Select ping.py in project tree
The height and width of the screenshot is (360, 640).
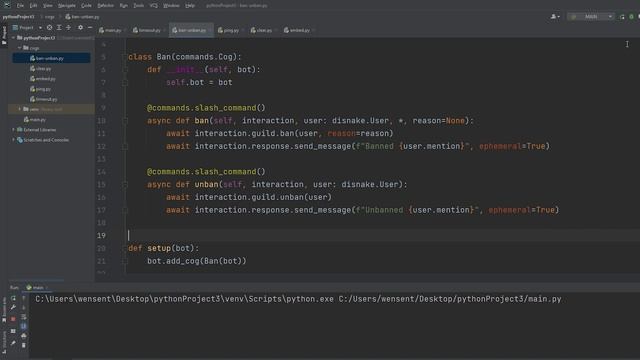[x=40, y=89]
